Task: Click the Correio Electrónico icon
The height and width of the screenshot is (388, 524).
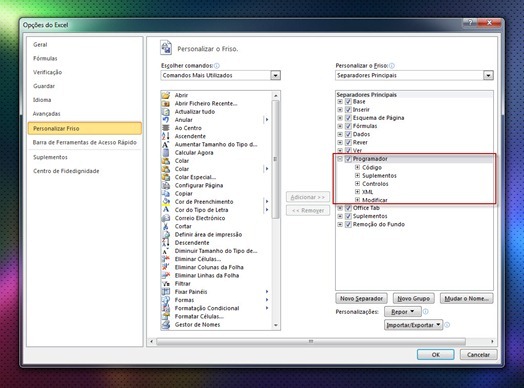Action: [x=166, y=218]
